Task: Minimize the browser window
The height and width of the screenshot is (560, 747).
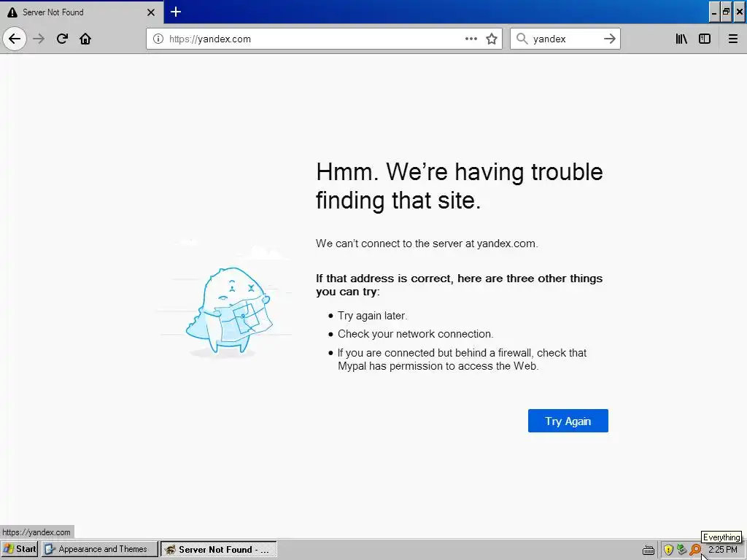Action: pos(713,12)
